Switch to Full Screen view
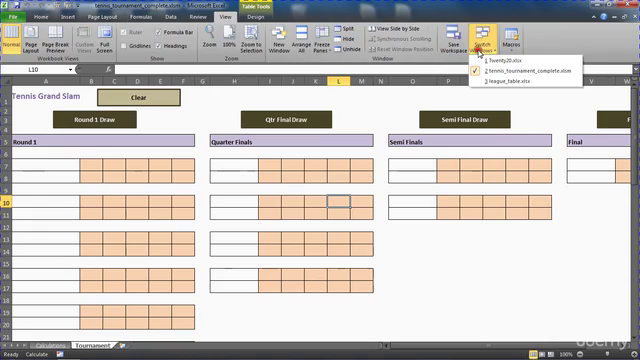This screenshot has width=640, height=360. [x=104, y=39]
